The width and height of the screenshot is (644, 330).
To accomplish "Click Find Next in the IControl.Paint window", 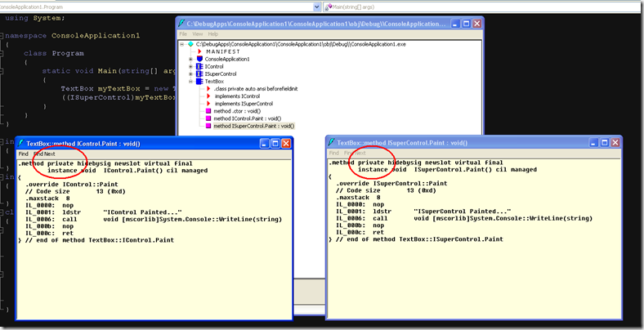I will pos(44,154).
